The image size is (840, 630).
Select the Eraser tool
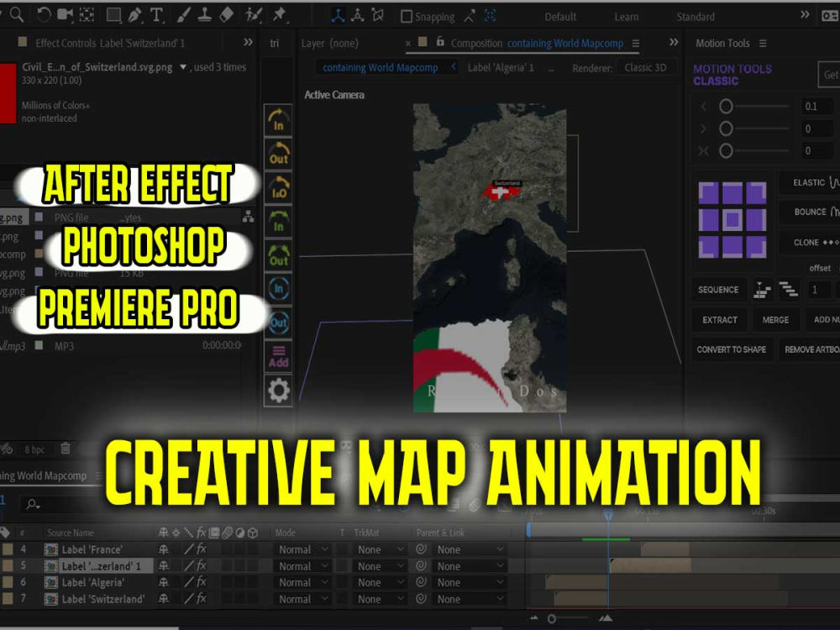[x=227, y=15]
